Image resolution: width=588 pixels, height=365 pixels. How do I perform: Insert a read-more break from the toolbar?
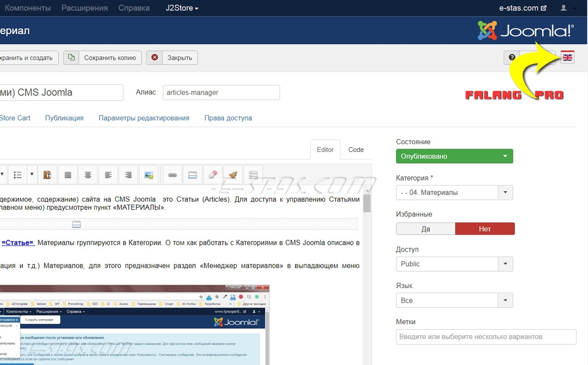pos(192,175)
